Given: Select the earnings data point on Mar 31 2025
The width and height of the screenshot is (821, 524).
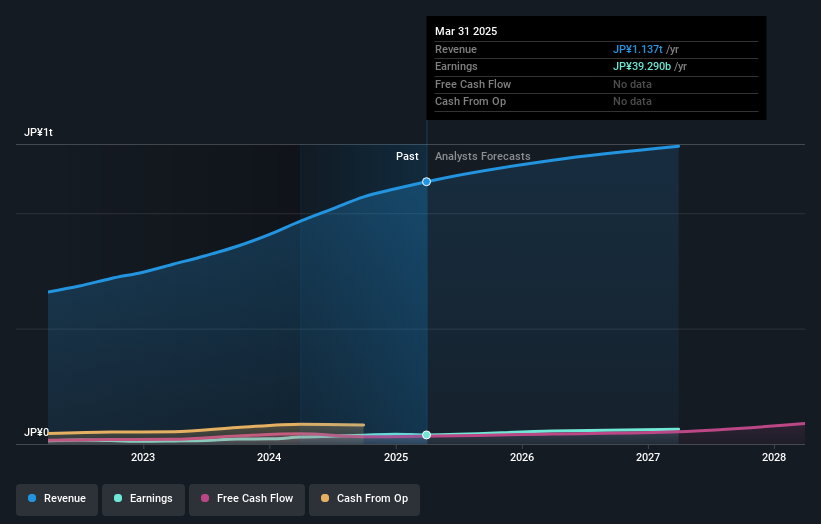Looking at the screenshot, I should 426,435.
